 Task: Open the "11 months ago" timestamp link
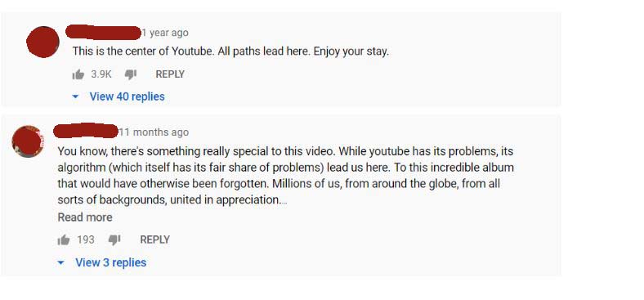click(154, 132)
